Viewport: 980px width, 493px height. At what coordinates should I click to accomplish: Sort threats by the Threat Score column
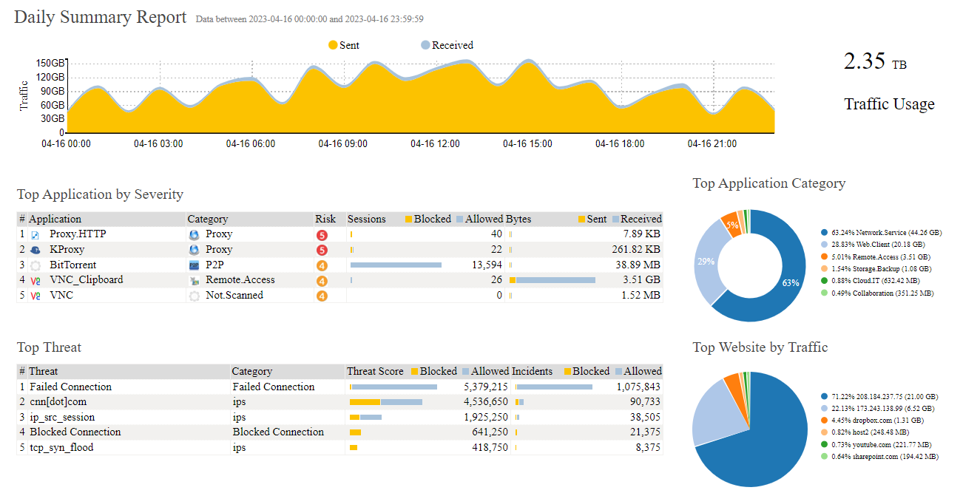coord(374,371)
